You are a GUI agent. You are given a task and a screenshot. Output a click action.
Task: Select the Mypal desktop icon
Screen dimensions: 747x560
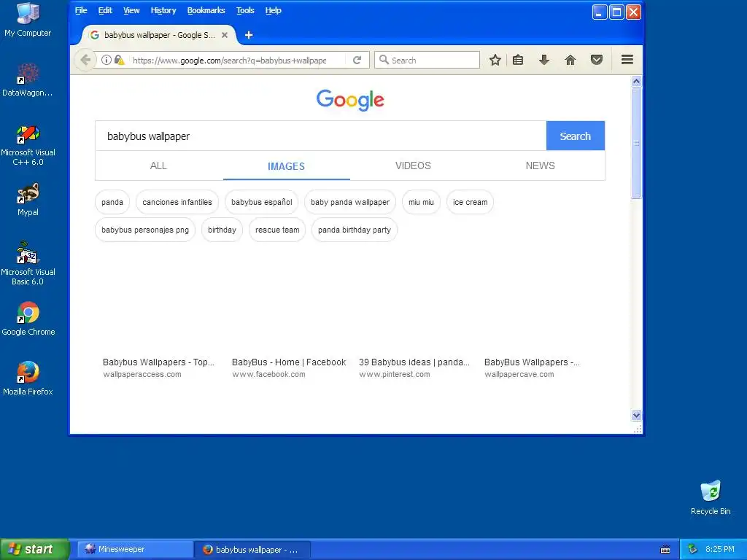[28, 200]
